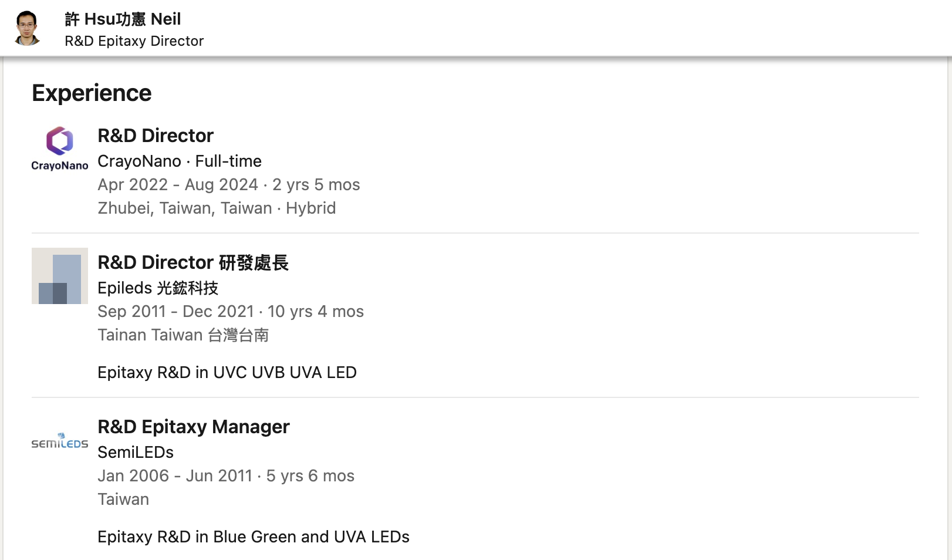The image size is (952, 560).
Task: Open the Epileds placeholder company logo
Action: point(60,276)
